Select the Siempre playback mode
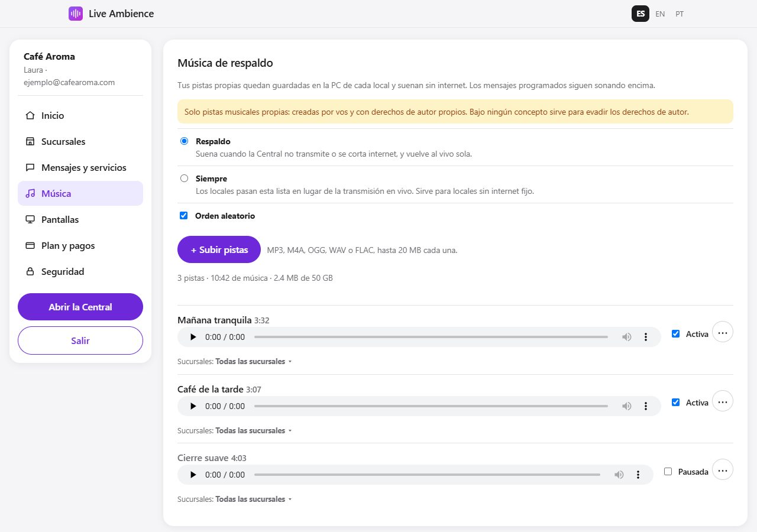Image resolution: width=757 pixels, height=532 pixels. [184, 178]
